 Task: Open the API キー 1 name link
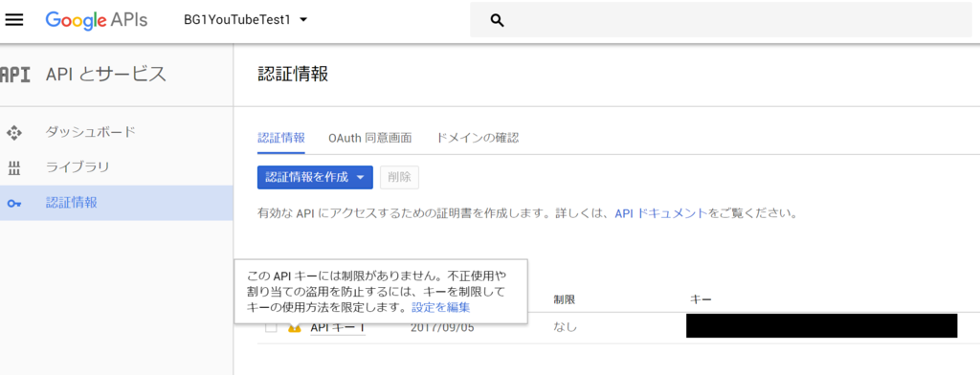click(338, 328)
